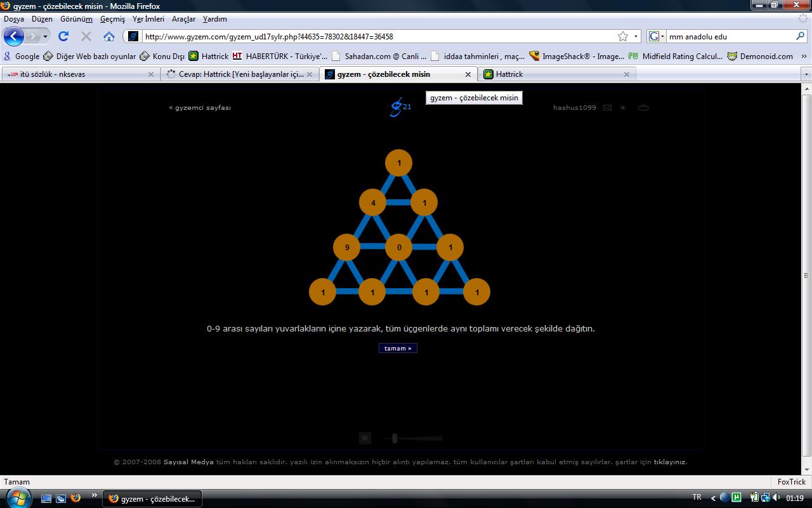This screenshot has width=812, height=508.
Task: Open the HABERTÜRK bookmark
Action: [x=280, y=56]
